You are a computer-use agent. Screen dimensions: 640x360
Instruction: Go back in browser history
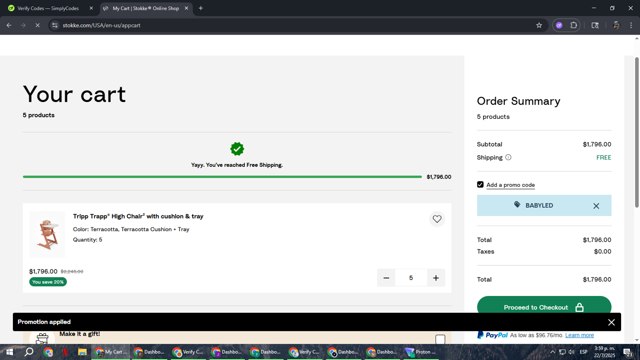[x=9, y=25]
